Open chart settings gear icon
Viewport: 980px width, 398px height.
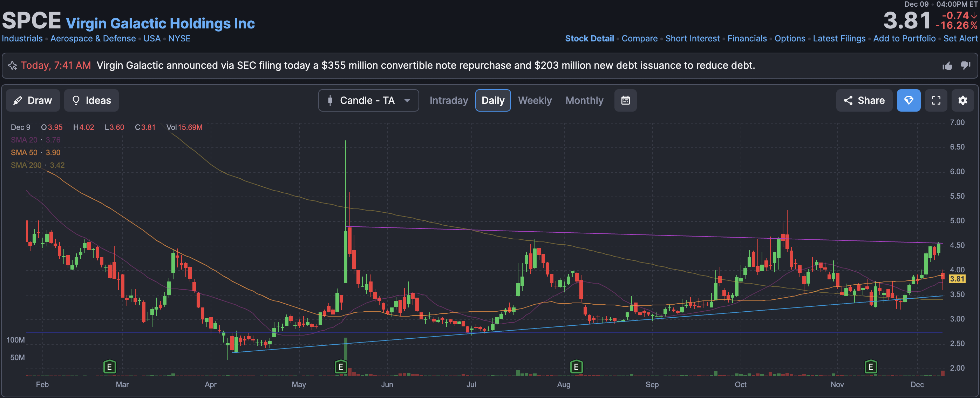coord(962,100)
